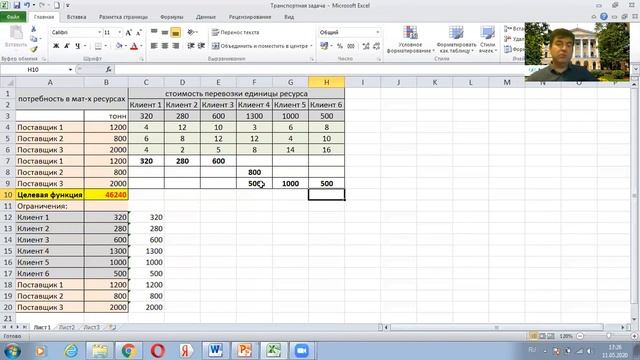Toggle bold Ж formatting
The width and height of the screenshot is (640, 360).
(x=56, y=46)
